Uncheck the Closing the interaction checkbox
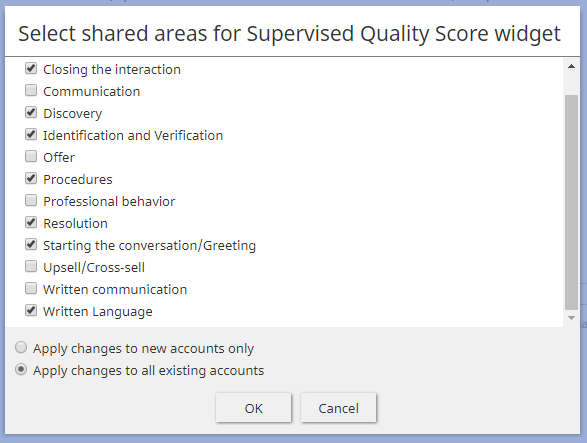 pos(31,69)
